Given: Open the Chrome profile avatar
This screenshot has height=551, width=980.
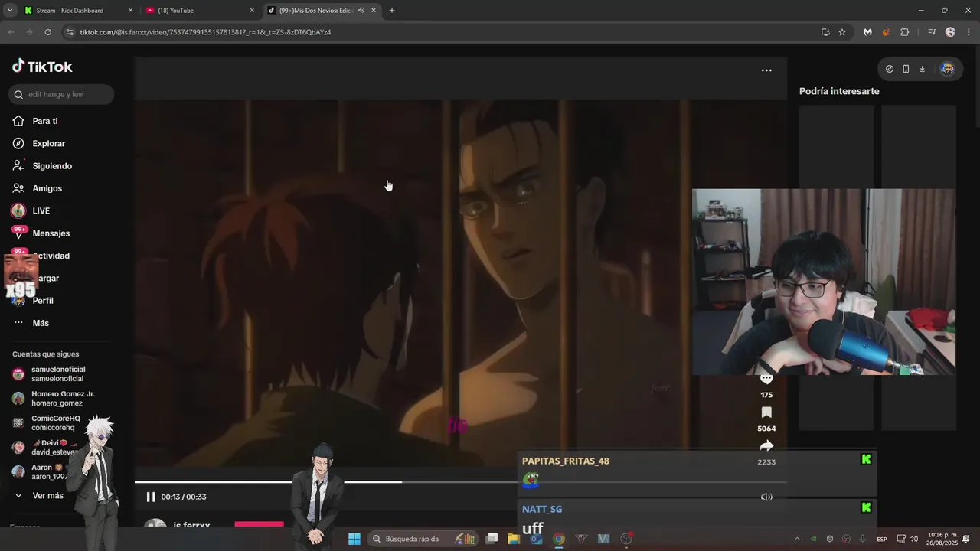Looking at the screenshot, I should click(950, 32).
